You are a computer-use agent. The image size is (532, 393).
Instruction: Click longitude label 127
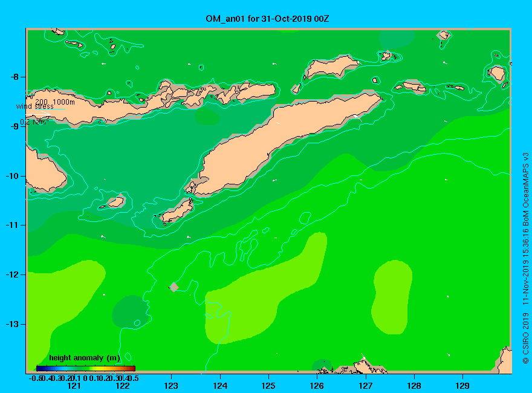tap(365, 386)
